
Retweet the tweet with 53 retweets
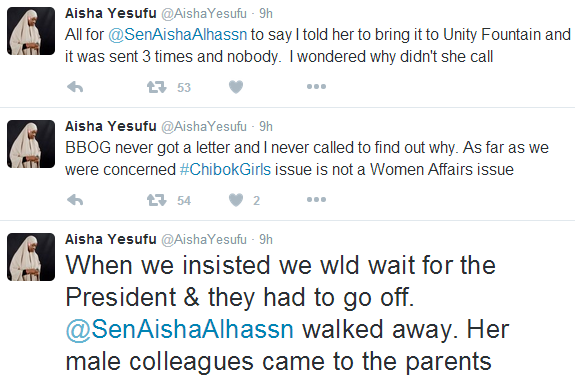tap(157, 87)
